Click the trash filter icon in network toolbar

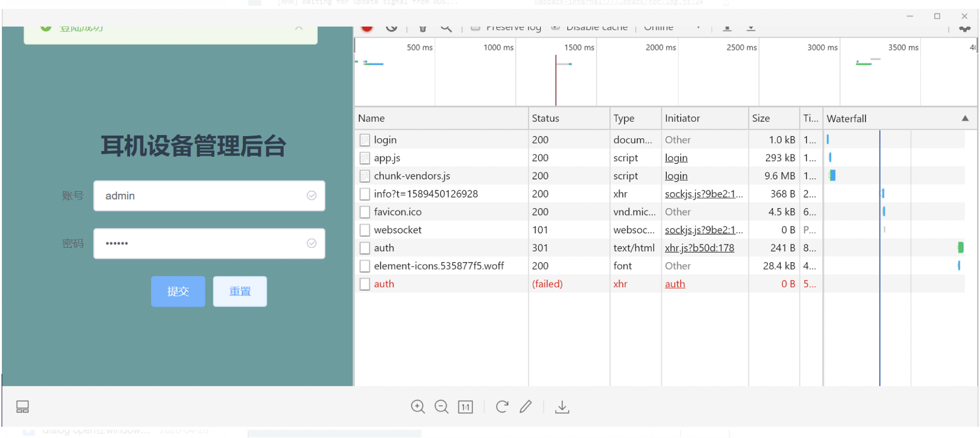(423, 28)
